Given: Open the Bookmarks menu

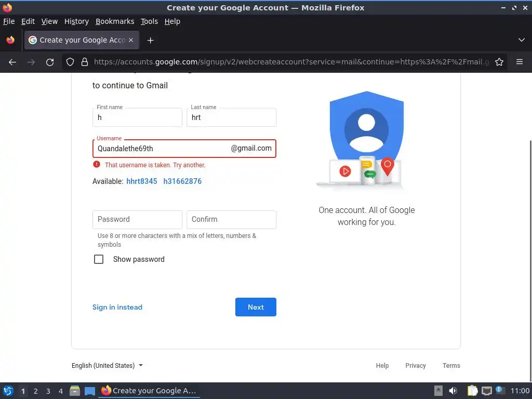Looking at the screenshot, I should point(115,21).
